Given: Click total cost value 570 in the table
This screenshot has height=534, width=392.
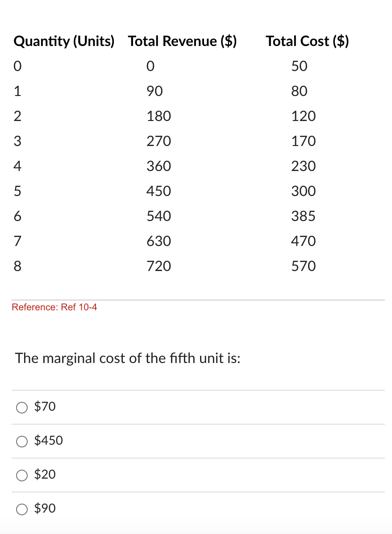Looking at the screenshot, I should (x=303, y=266).
